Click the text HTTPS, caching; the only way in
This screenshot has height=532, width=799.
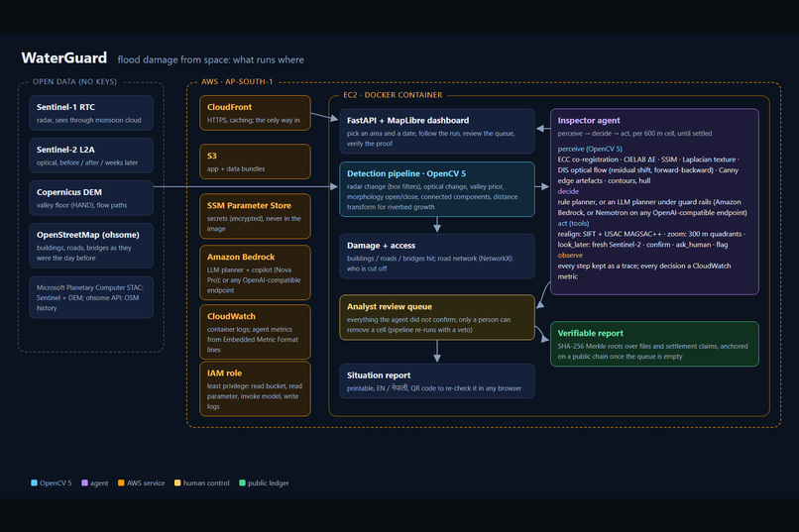(253, 121)
